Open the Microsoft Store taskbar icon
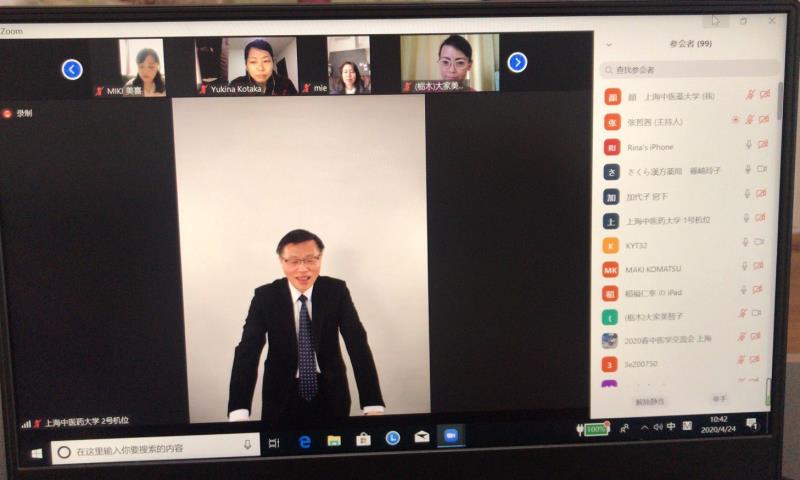Screen dimensions: 800x480 [x=364, y=439]
